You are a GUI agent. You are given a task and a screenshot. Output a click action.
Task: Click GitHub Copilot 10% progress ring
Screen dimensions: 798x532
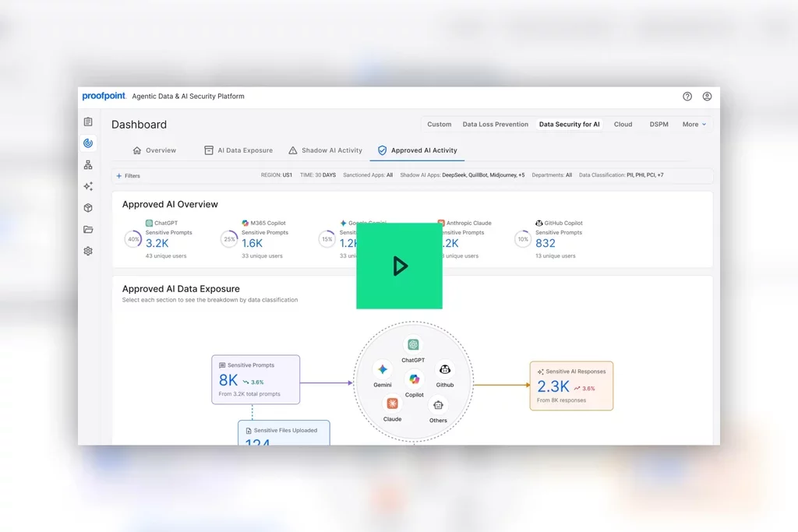(x=523, y=239)
